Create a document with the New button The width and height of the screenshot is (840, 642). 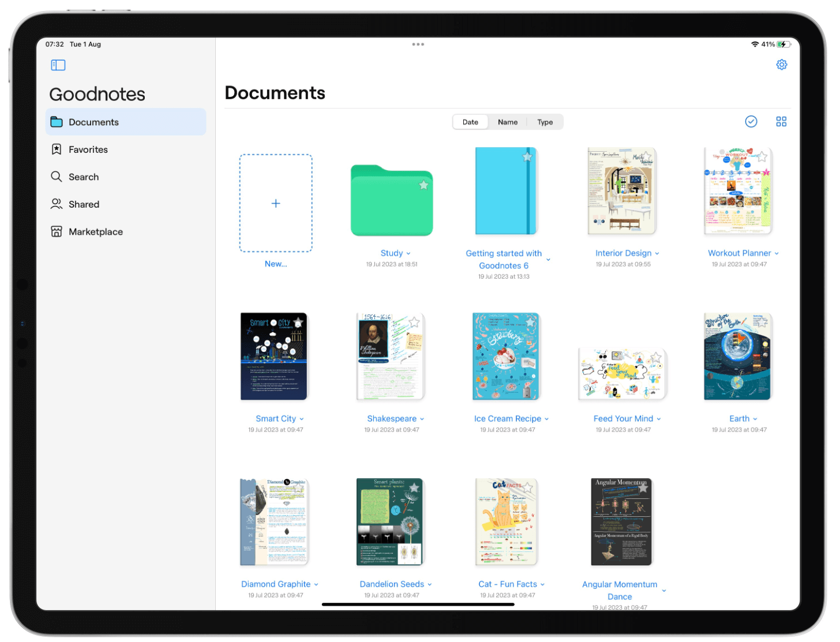click(x=276, y=203)
